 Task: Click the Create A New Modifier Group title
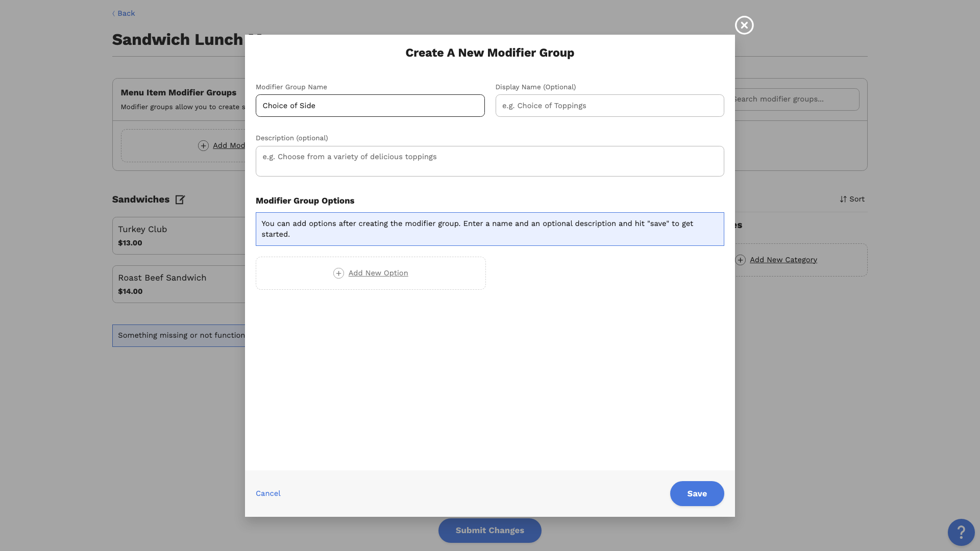tap(489, 53)
